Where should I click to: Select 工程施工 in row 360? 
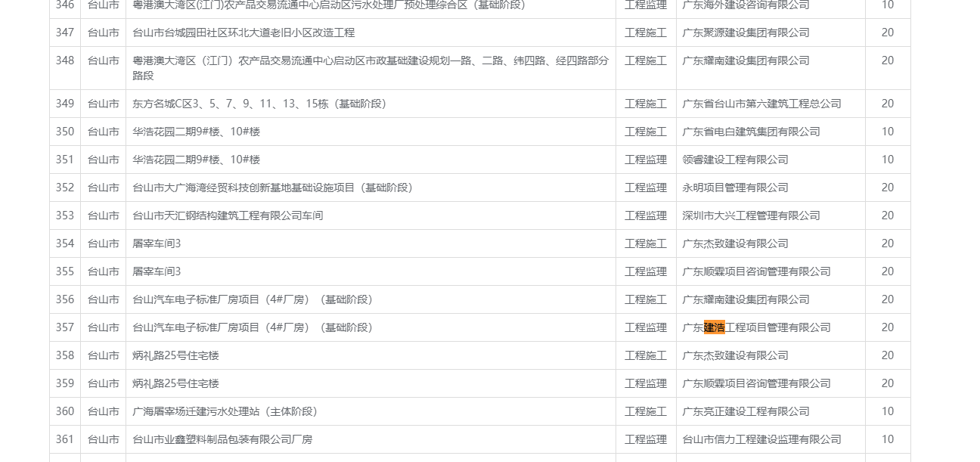point(646,411)
